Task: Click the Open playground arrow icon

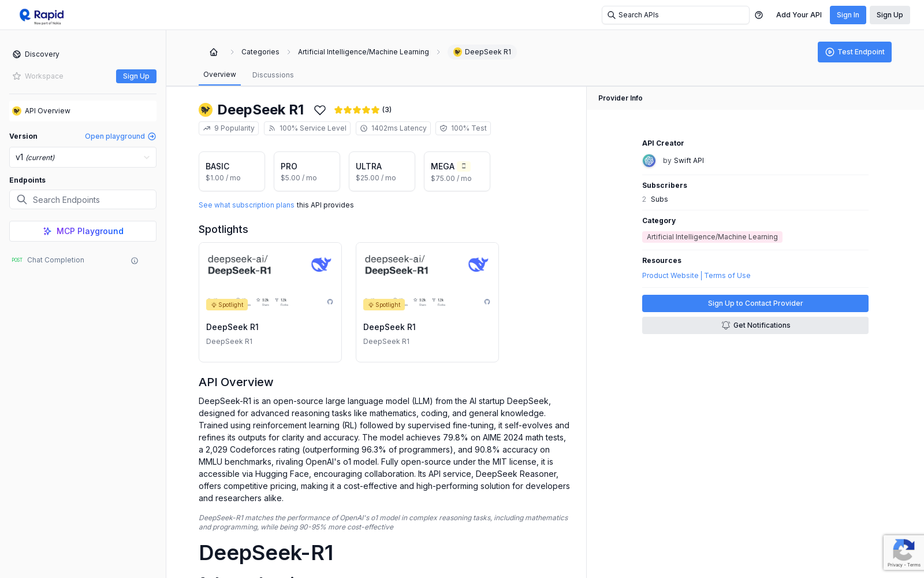Action: tap(152, 136)
